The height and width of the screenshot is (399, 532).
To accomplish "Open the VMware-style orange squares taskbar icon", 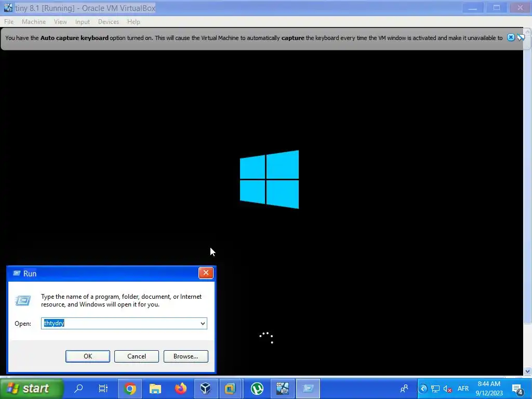I will (230, 388).
